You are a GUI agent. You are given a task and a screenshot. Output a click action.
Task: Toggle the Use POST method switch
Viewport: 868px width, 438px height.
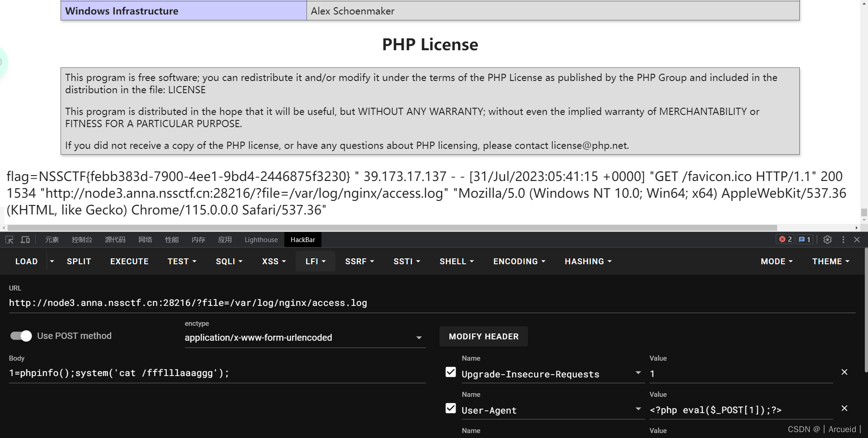click(21, 336)
